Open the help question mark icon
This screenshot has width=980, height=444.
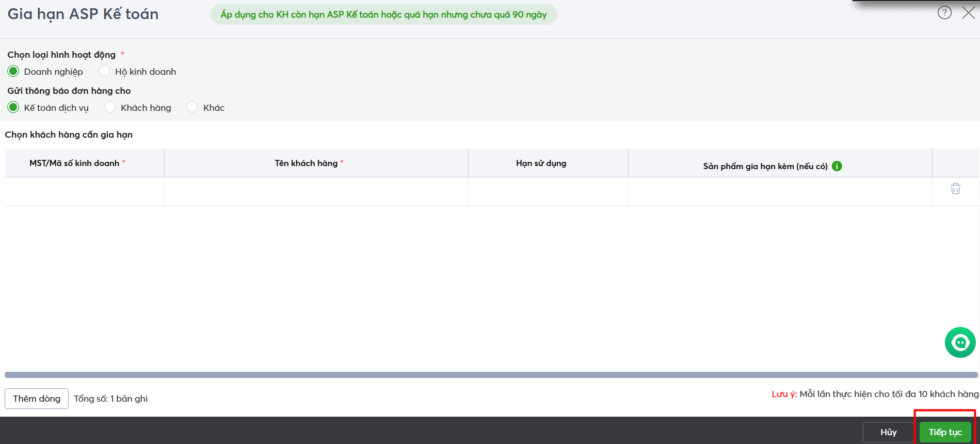(x=944, y=13)
